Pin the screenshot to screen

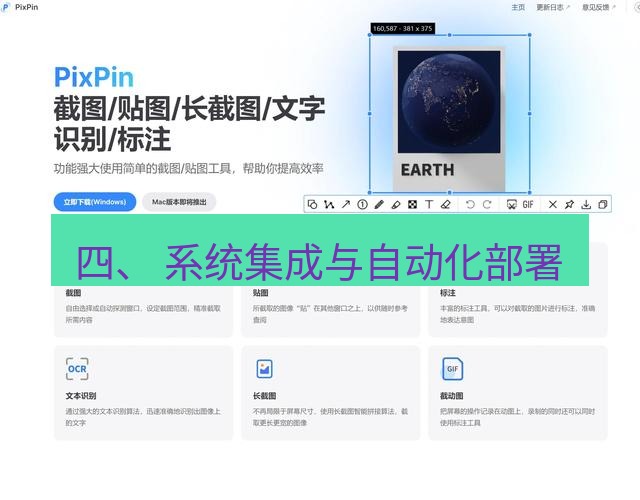[x=569, y=204]
